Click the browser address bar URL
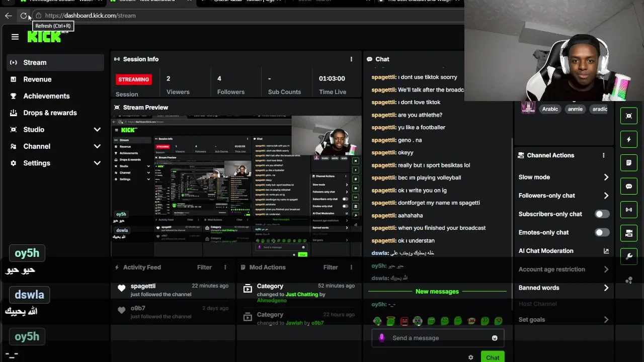The height and width of the screenshot is (362, 644). pyautogui.click(x=91, y=16)
